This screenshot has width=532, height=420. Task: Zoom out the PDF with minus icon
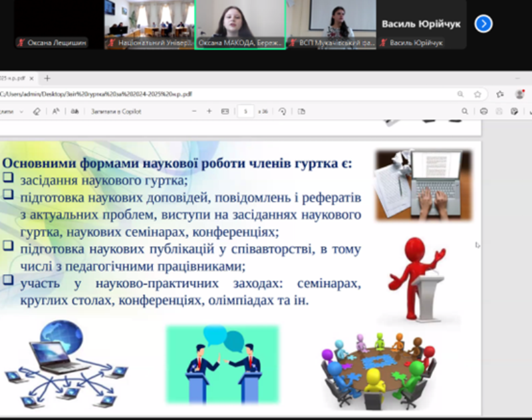click(x=195, y=111)
